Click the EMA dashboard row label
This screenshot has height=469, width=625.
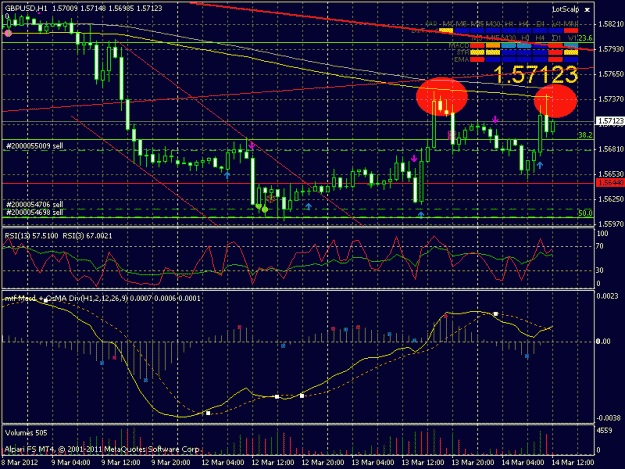(x=462, y=59)
